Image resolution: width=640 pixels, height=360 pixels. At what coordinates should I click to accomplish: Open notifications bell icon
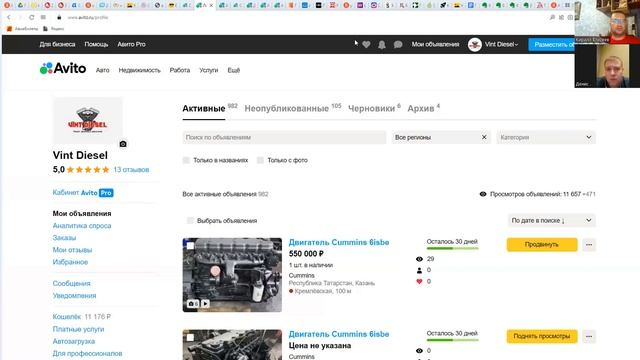click(382, 44)
